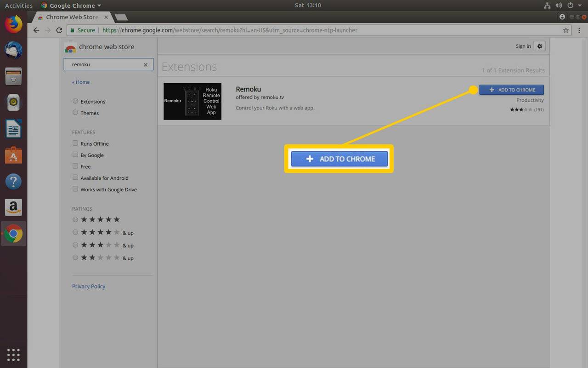
Task: Click the Secure padlock indicator
Action: (82, 30)
